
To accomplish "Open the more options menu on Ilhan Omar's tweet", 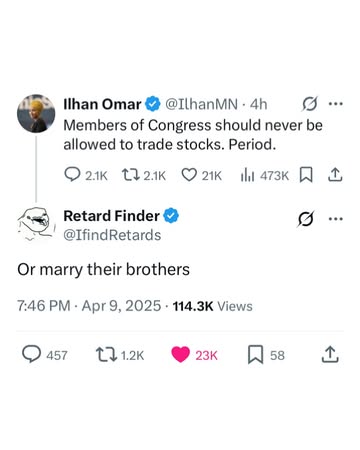I will [336, 104].
